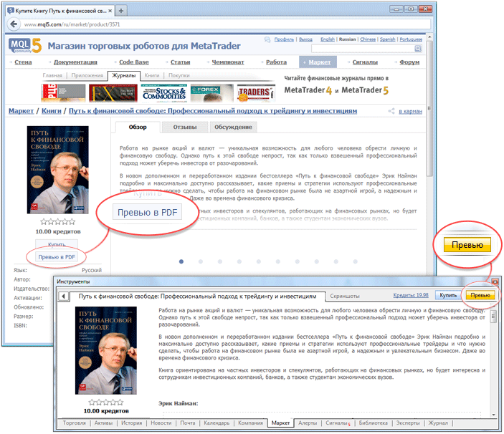Image resolution: width=504 pixels, height=434 pixels.
Task: Open the Профиль link
Action: [x=284, y=39]
